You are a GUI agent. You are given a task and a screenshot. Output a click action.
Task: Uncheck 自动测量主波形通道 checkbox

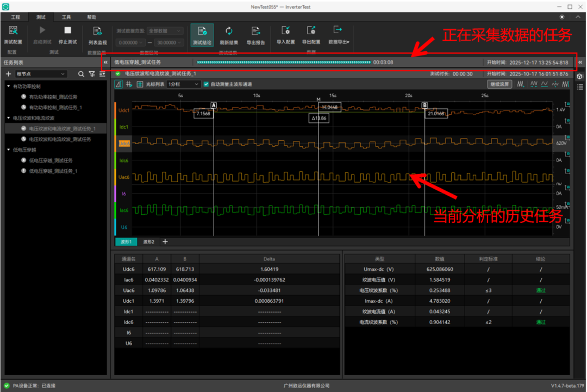click(x=206, y=84)
